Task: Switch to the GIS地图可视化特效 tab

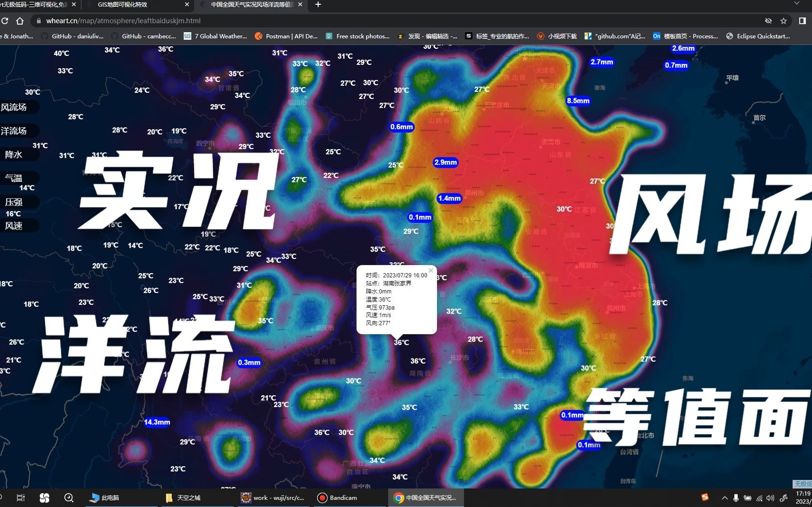Action: click(x=137, y=4)
